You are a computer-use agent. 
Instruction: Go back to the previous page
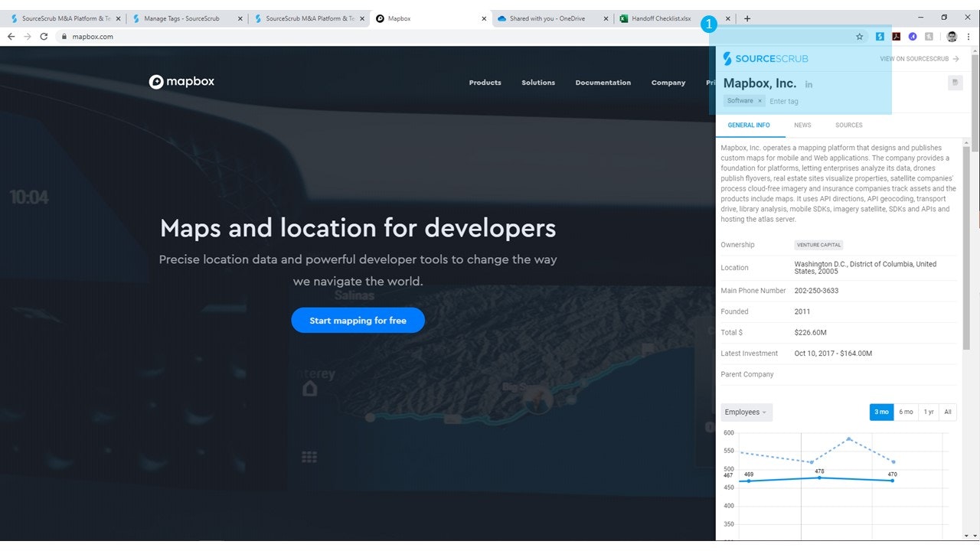click(x=11, y=36)
